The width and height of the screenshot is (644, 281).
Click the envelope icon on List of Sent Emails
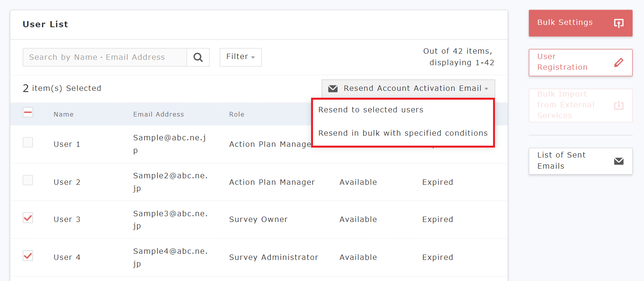click(618, 161)
